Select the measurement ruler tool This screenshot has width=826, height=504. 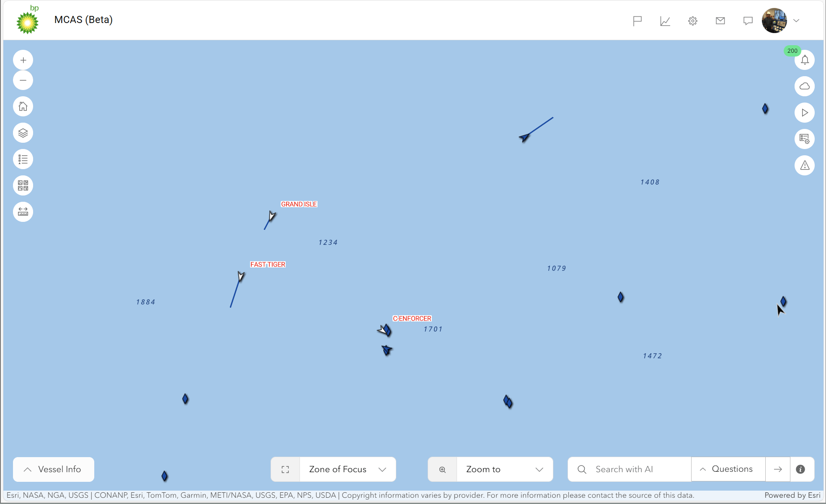tap(23, 212)
